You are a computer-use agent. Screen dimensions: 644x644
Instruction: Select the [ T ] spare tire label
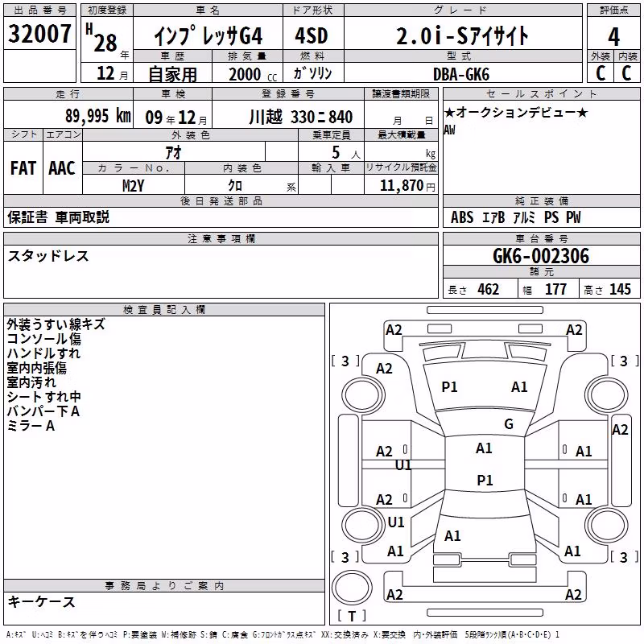coord(352,617)
